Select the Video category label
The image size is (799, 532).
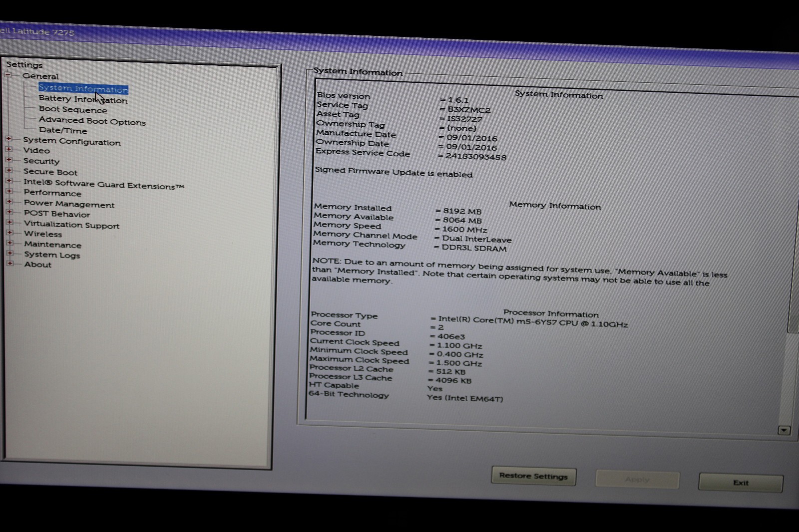click(36, 150)
